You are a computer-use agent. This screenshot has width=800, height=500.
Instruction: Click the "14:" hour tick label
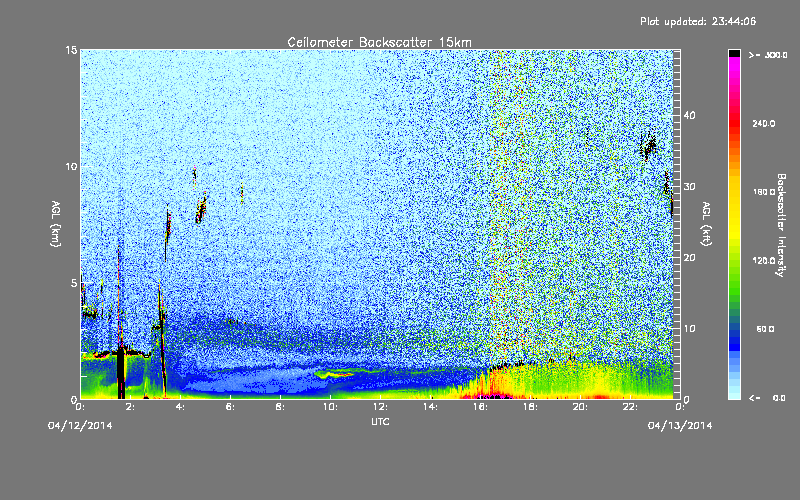[x=430, y=407]
